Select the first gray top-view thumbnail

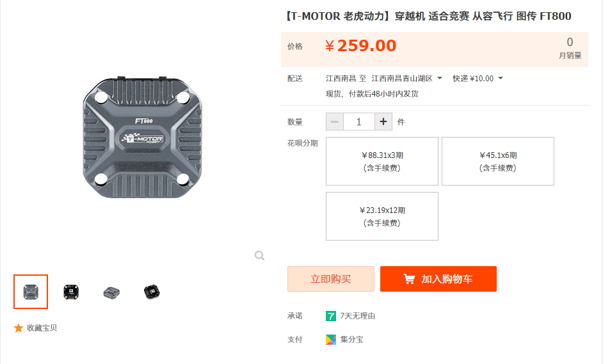pos(31,292)
